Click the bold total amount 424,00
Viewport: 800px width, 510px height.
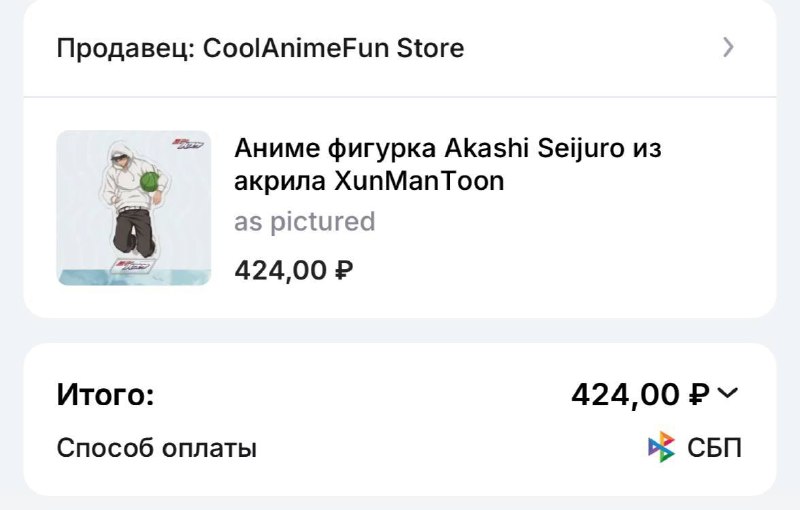626,395
